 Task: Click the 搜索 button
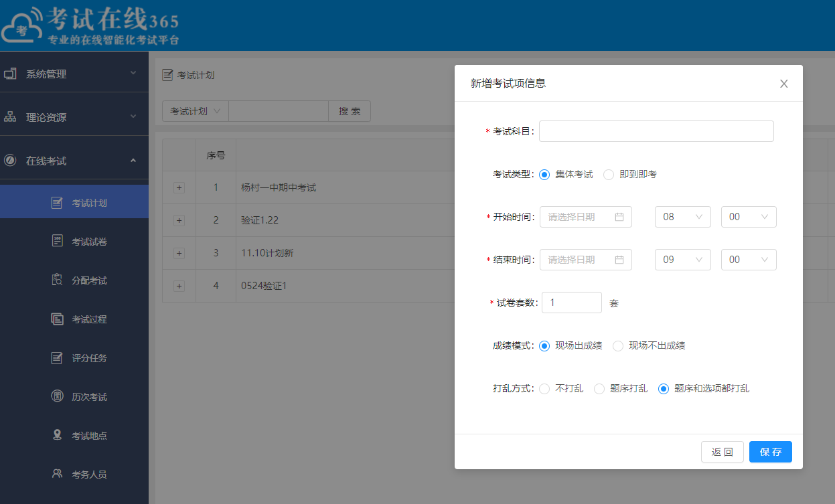pos(350,111)
